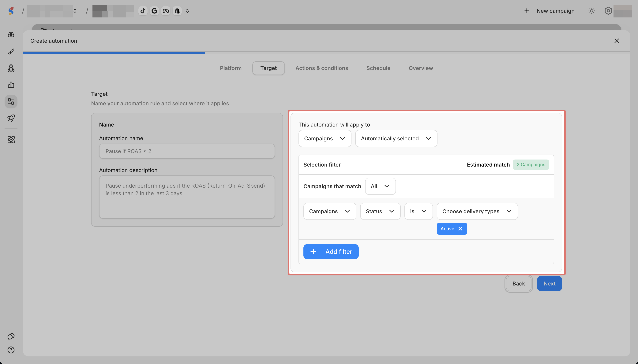Switch to the Actions & conditions tab

pyautogui.click(x=321, y=68)
